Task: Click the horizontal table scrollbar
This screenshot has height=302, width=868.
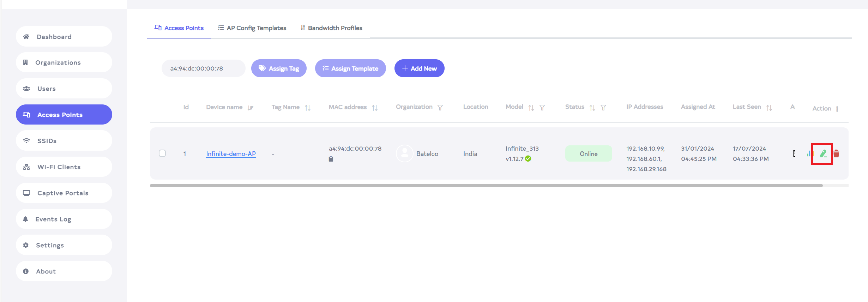Action: (486, 186)
